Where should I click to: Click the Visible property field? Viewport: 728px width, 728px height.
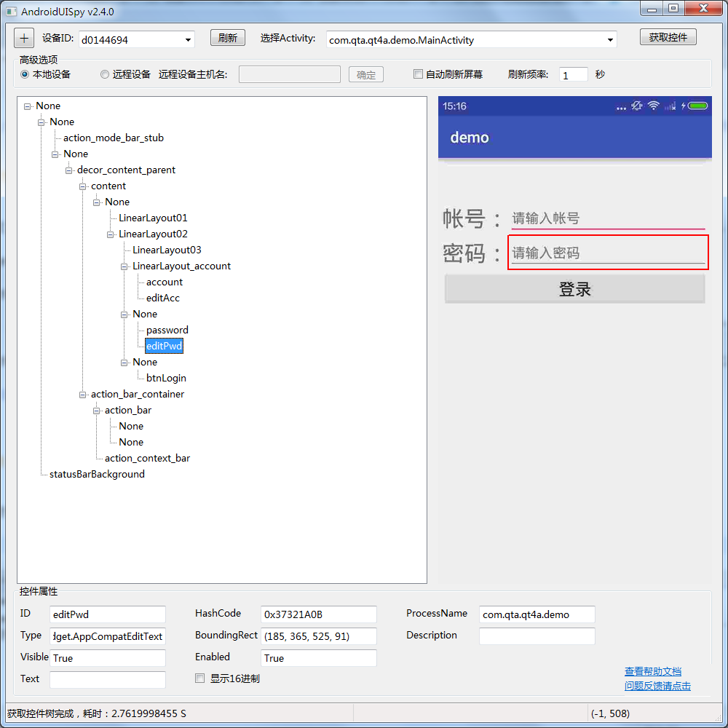pos(107,658)
